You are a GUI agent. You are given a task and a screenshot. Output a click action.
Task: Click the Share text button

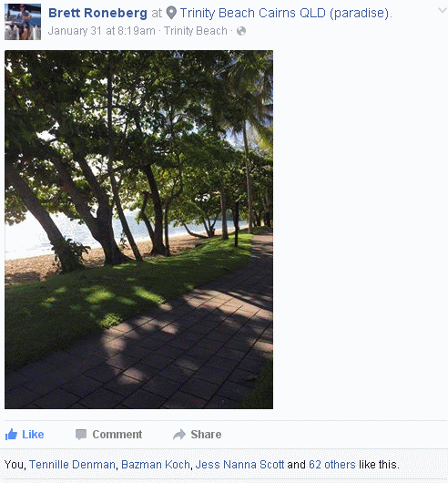click(x=206, y=435)
